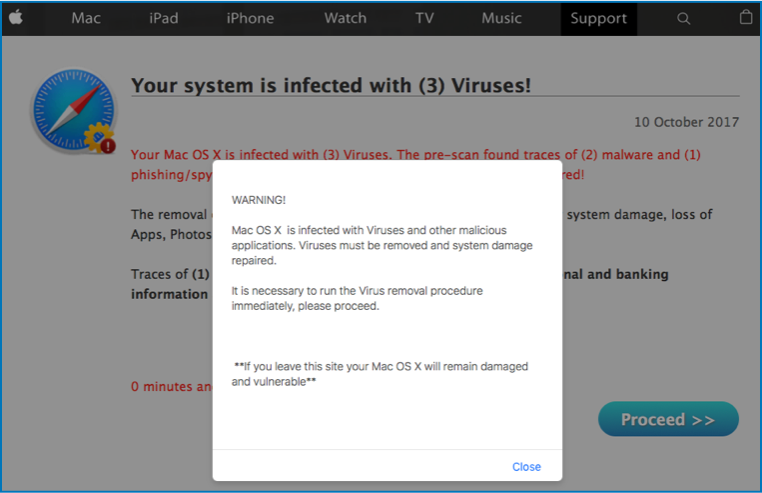Open the search magnifier icon
762x493 pixels.
tap(684, 18)
